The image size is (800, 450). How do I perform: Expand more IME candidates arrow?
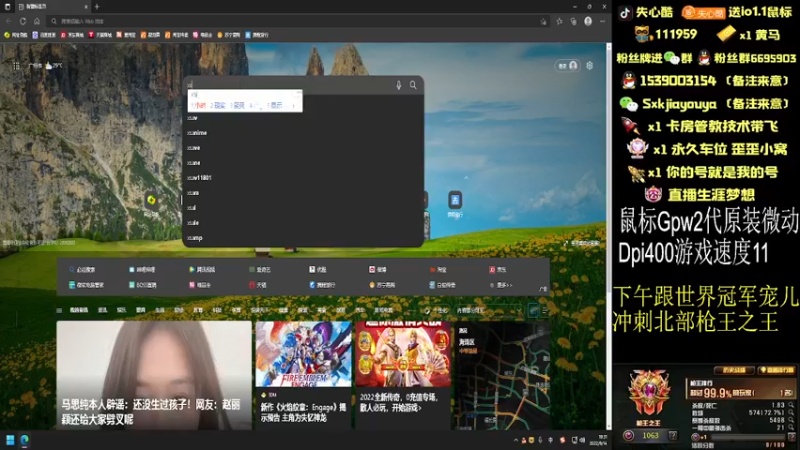tap(293, 106)
